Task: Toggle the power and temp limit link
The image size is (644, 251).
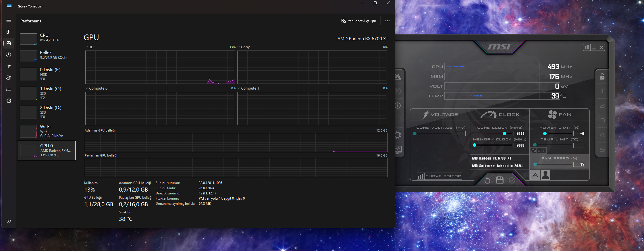Action: click(534, 150)
